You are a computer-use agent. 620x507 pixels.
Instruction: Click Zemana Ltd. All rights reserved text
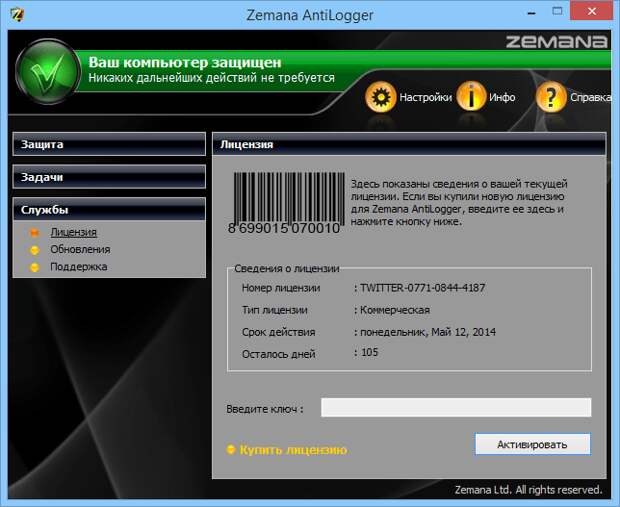coord(528,490)
